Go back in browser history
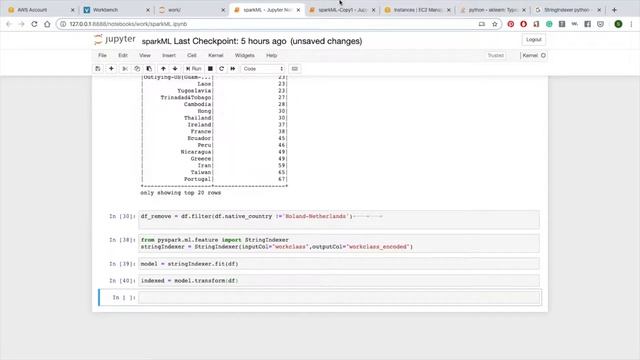The image size is (640, 360). (9, 24)
